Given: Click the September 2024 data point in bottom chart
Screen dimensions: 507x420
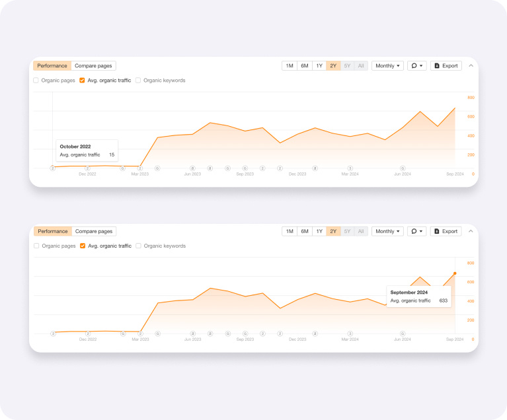Looking at the screenshot, I should coord(455,273).
